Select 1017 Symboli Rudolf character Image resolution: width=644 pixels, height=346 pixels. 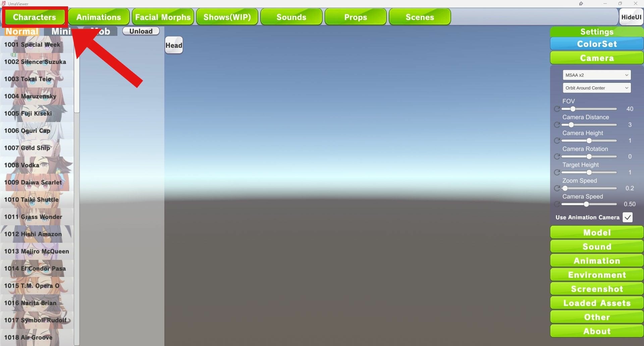click(x=37, y=320)
